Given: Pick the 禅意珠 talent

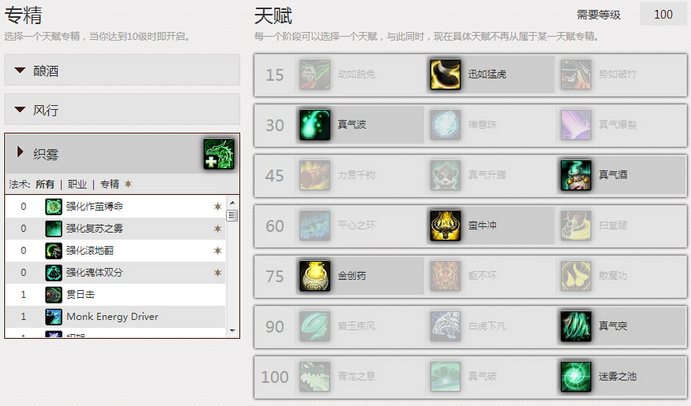Looking at the screenshot, I should [490, 125].
